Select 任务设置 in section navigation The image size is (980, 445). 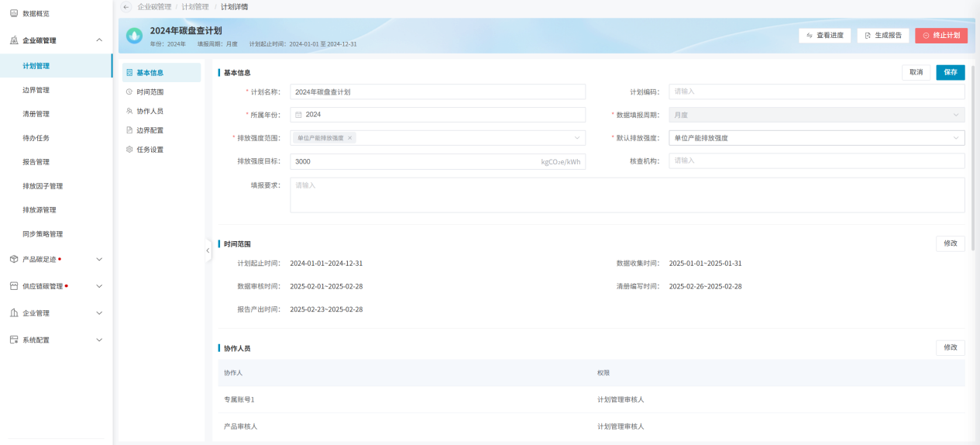coord(149,150)
